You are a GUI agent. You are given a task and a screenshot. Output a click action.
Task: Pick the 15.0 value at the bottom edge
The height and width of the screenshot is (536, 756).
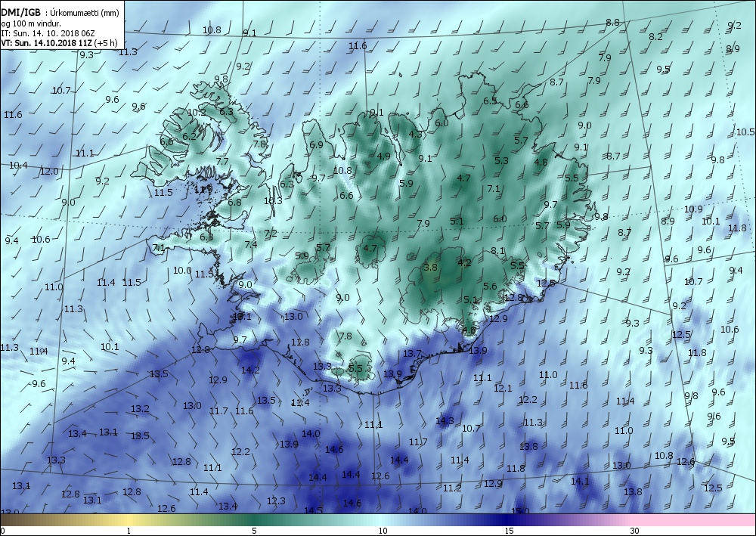[520, 510]
